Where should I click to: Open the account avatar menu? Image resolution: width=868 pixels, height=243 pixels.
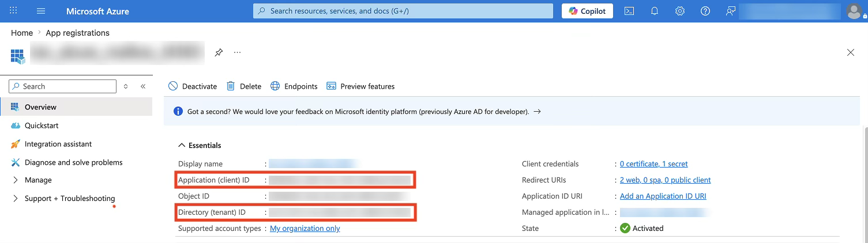click(854, 11)
